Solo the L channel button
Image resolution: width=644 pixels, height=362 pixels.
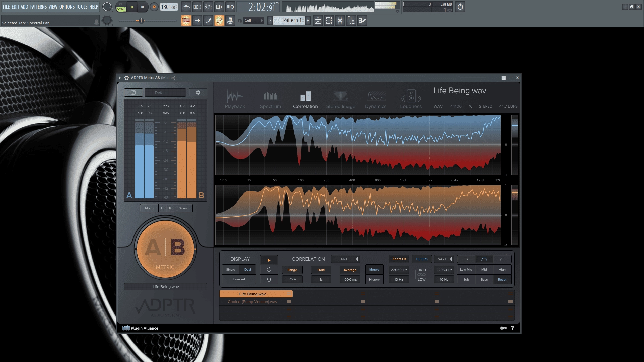(162, 208)
